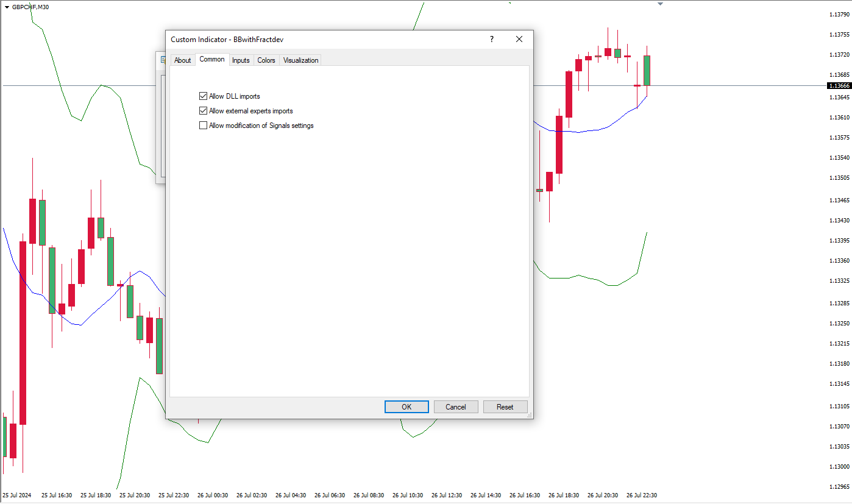Image resolution: width=852 pixels, height=504 pixels.
Task: Show the Visualization tab
Action: click(x=300, y=60)
